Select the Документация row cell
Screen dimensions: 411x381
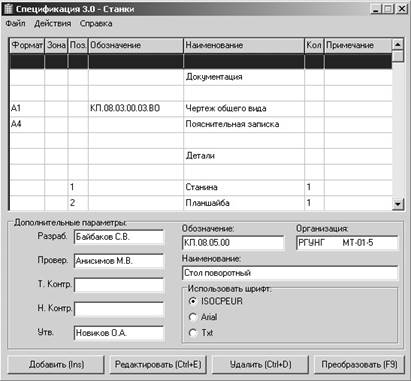(244, 77)
